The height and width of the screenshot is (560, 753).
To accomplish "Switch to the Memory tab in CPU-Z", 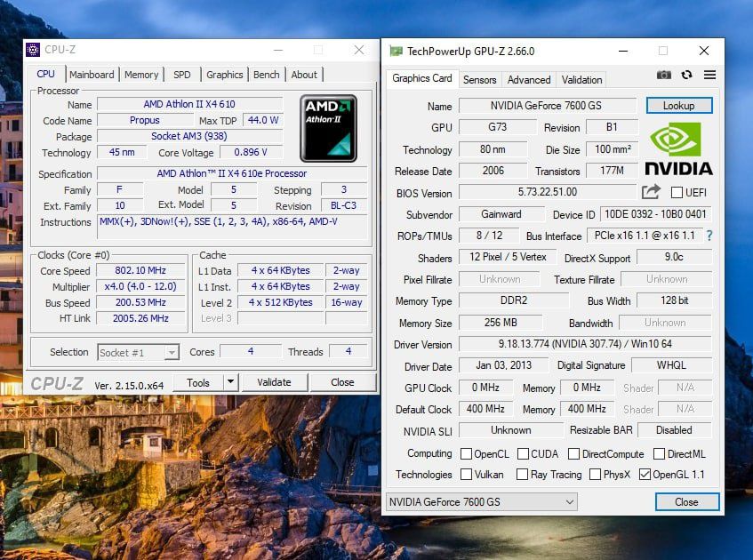I will tap(141, 75).
